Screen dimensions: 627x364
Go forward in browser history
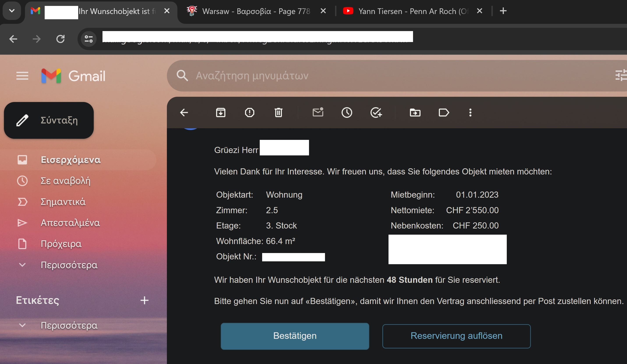37,39
